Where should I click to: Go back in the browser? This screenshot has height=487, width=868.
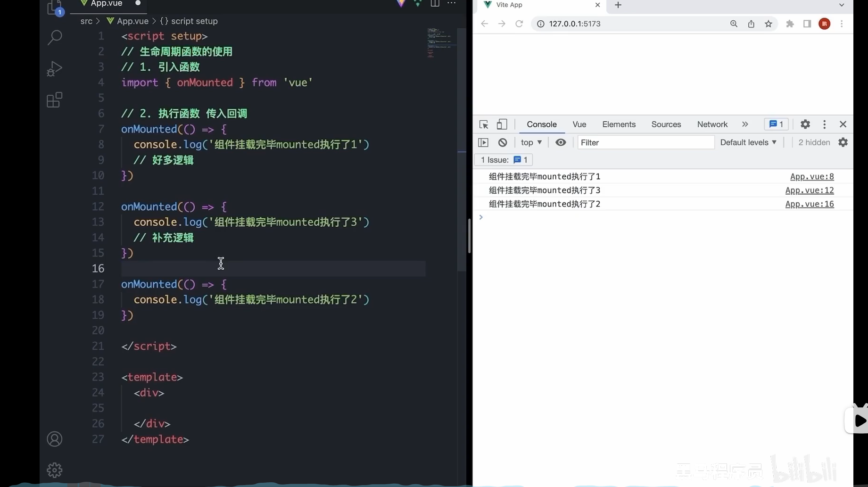coord(484,24)
